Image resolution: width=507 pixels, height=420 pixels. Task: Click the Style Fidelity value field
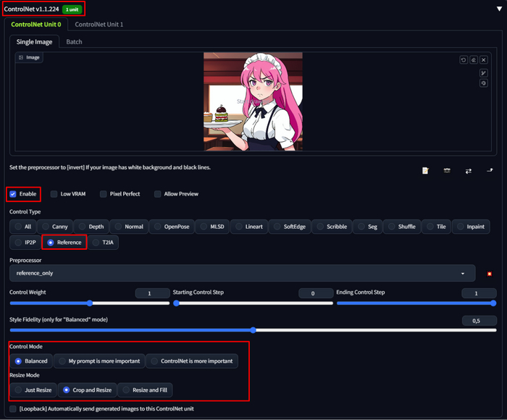479,321
